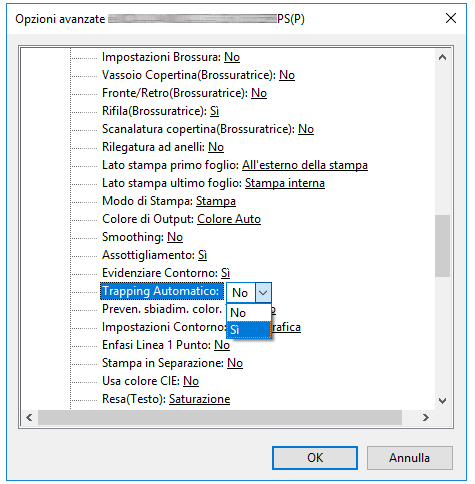475x484 pixels.
Task: Click scroll right arrow of horizontal scrollbar
Action: click(426, 417)
